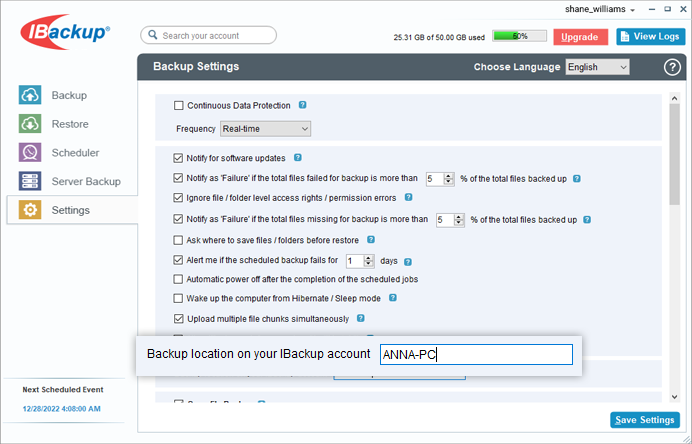The image size is (692, 444).
Task: Click the Save Settings button
Action: pos(644,420)
